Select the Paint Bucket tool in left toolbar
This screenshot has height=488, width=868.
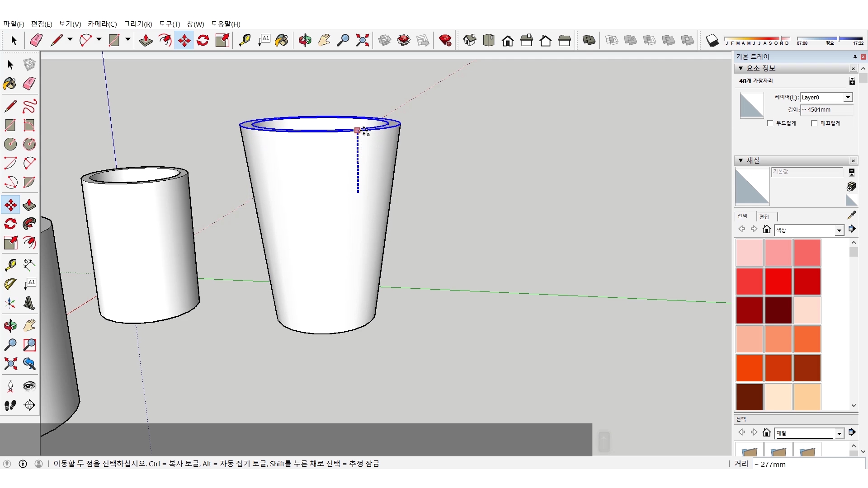coord(9,84)
